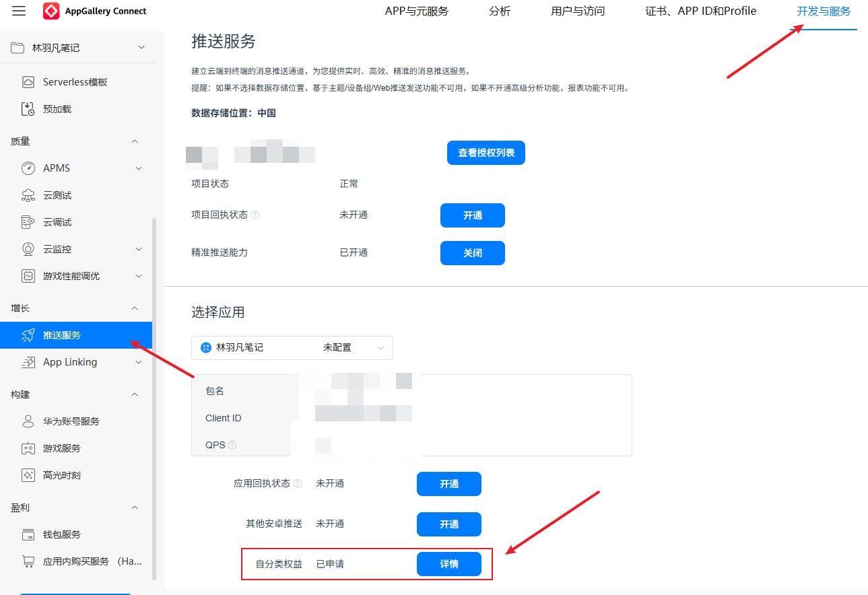Click the Client ID label
The image size is (868, 595).
coord(224,418)
